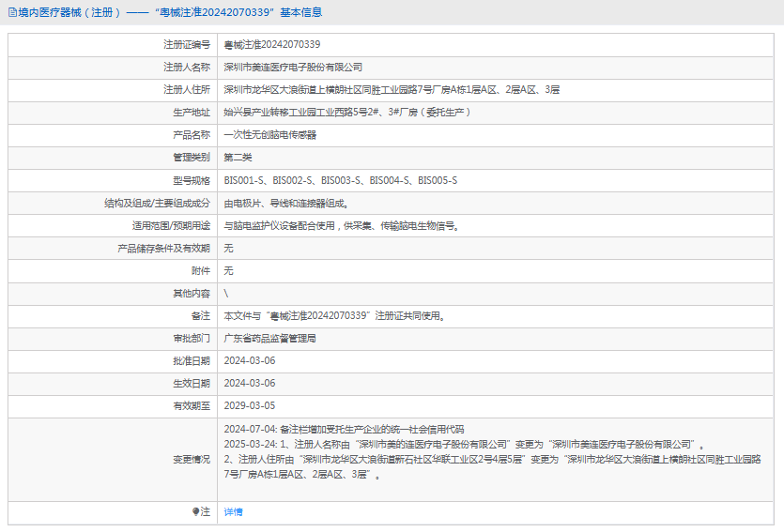
Task: Click the 注册人名称 label
Action: point(187,67)
